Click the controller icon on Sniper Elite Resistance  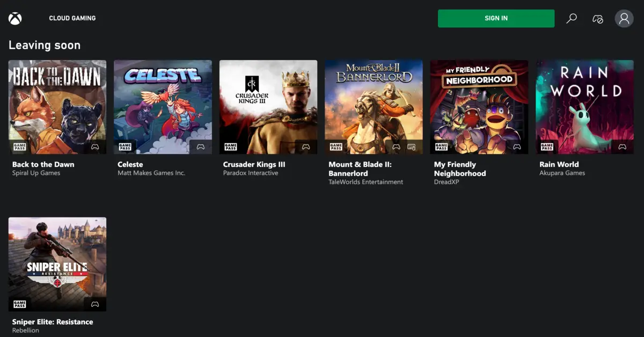click(95, 304)
